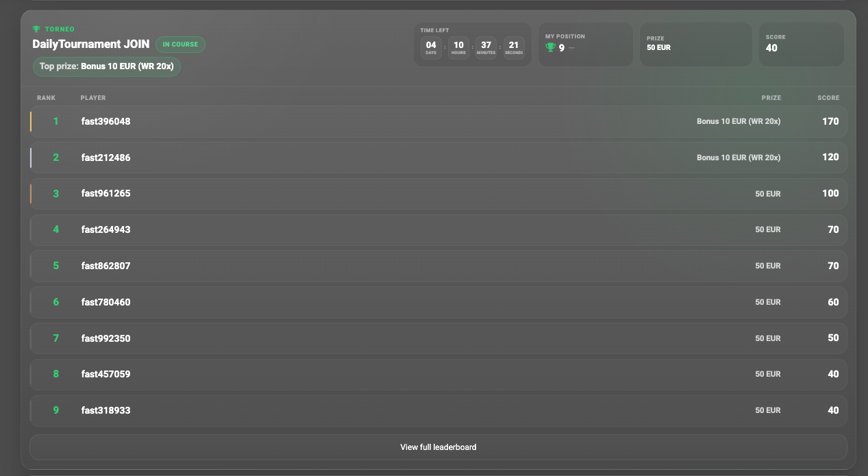This screenshot has width=868, height=476.
Task: Click the SCORE column header
Action: click(x=828, y=98)
